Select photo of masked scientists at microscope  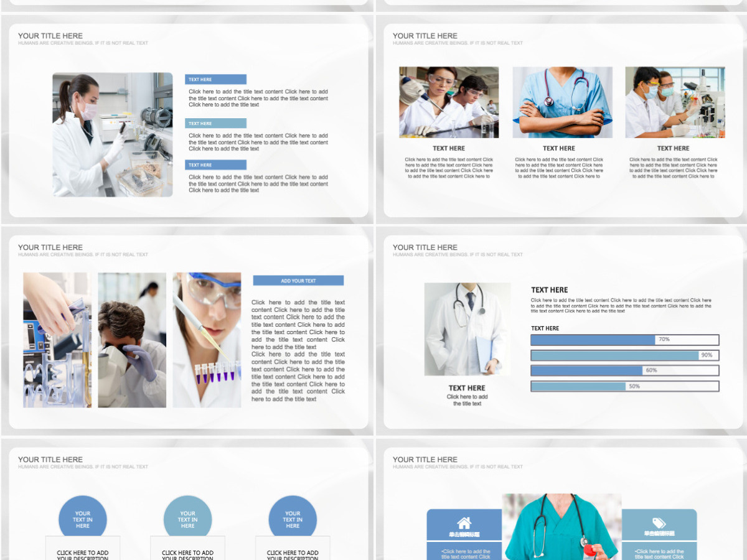pos(675,102)
